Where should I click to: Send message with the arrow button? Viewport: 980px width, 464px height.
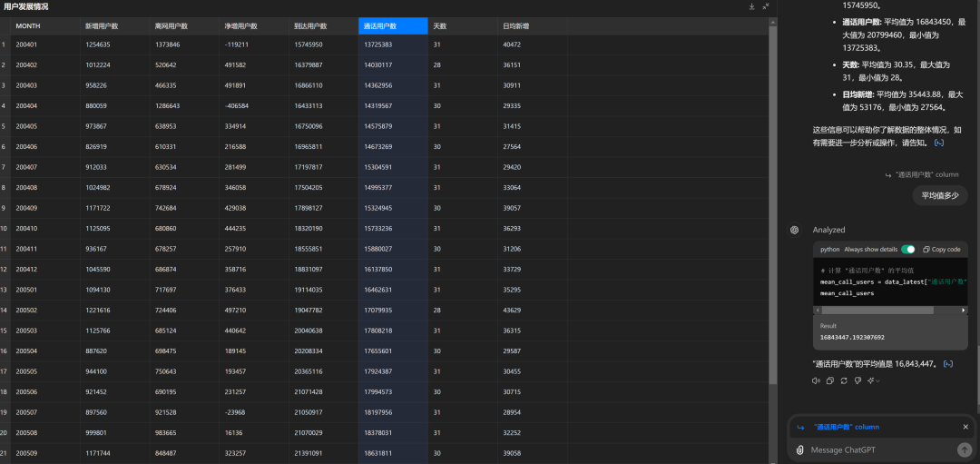coord(964,449)
